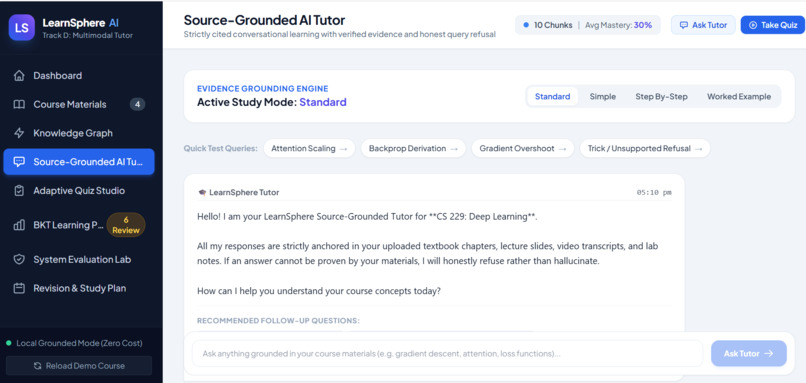Switch to Step By-Step study mode
806x383 pixels.
661,97
